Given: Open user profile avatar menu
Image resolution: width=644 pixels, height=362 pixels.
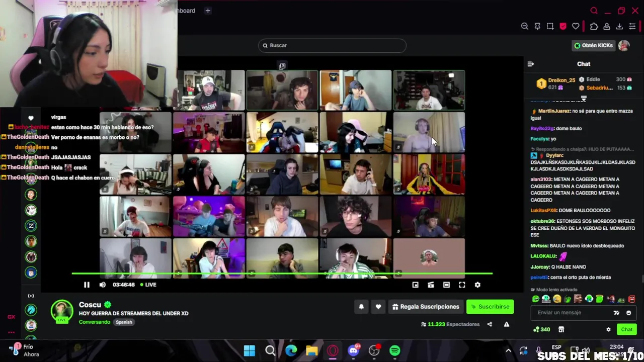Looking at the screenshot, I should (624, 45).
